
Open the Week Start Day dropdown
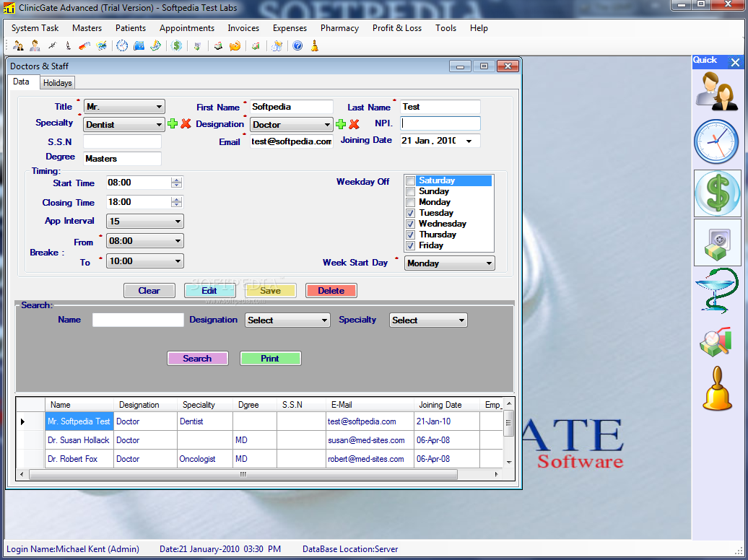449,263
